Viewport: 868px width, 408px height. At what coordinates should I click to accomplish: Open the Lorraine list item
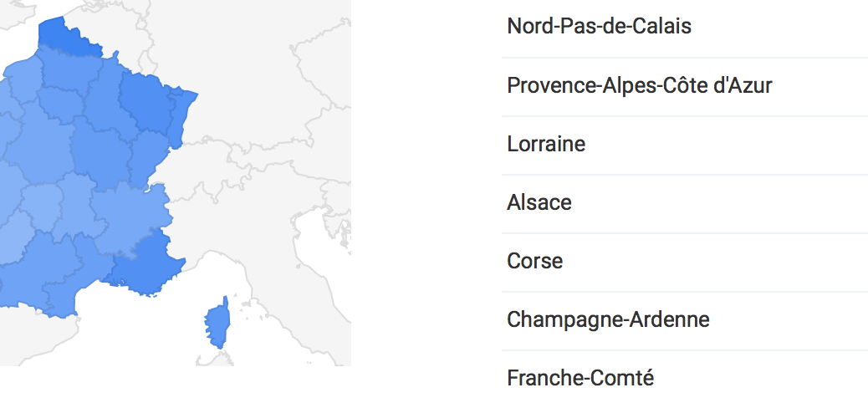(x=546, y=144)
